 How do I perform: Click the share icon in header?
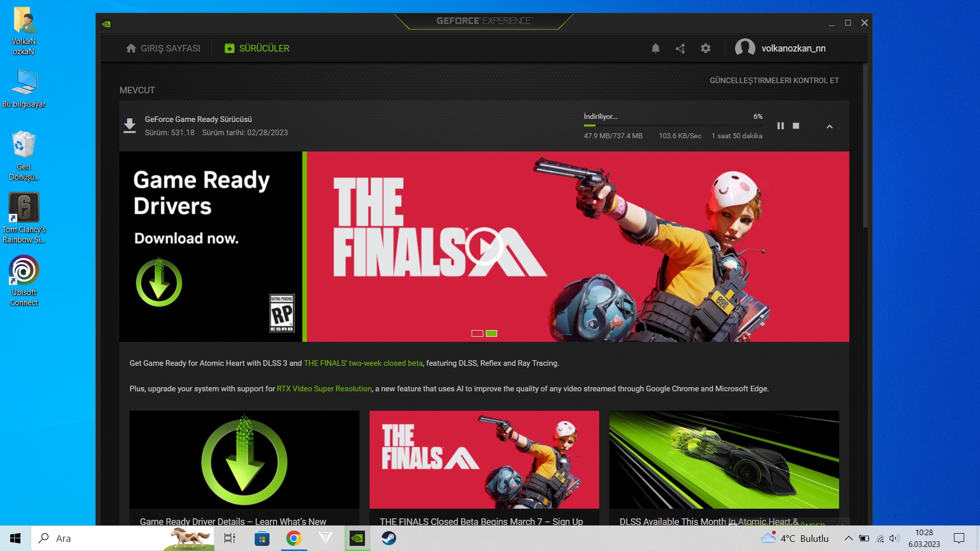[x=680, y=48]
